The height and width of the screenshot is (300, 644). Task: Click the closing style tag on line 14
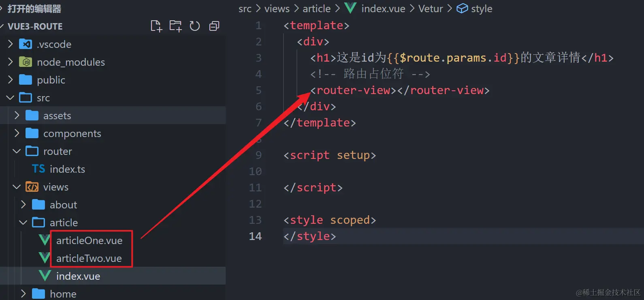(x=310, y=236)
